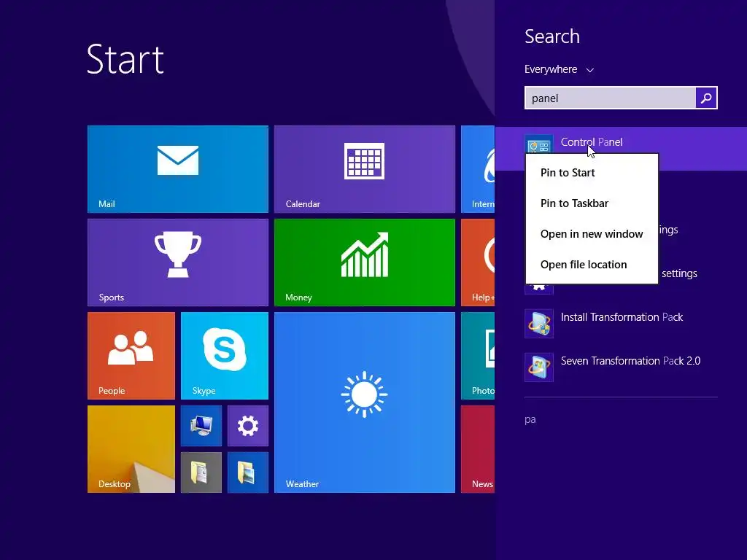This screenshot has width=747, height=560.
Task: Choose Open in new window
Action: click(592, 234)
